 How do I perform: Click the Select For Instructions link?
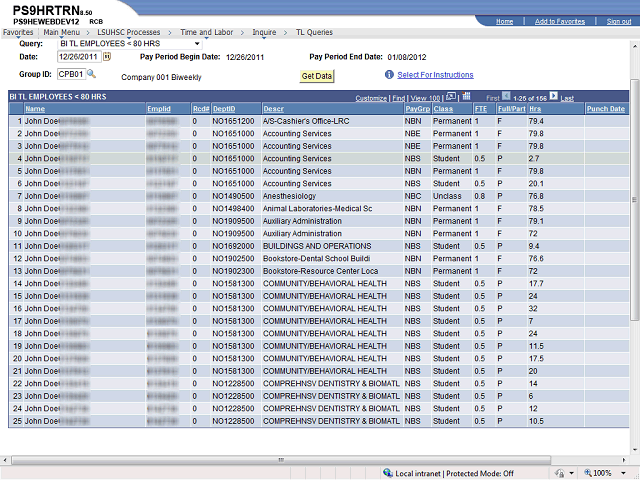(435, 75)
